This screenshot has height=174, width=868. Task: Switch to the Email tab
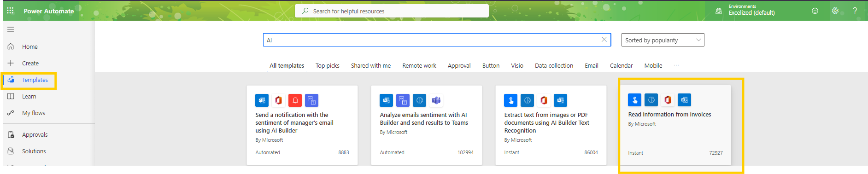(x=592, y=66)
